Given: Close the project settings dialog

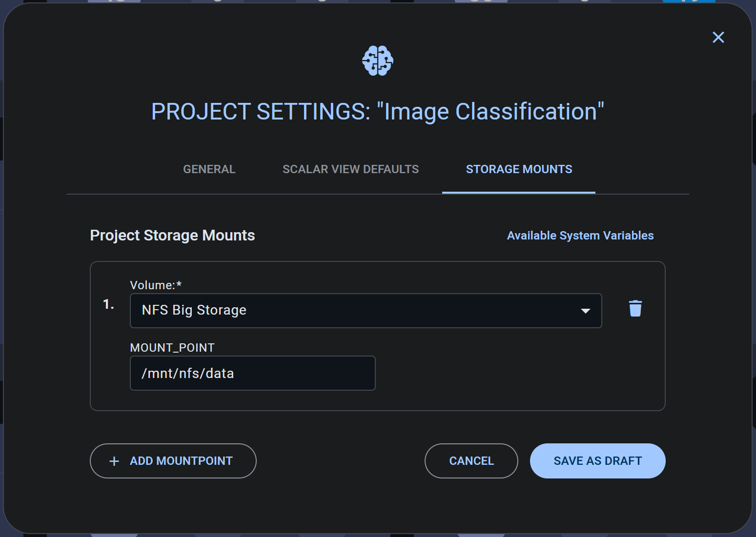Looking at the screenshot, I should [718, 37].
